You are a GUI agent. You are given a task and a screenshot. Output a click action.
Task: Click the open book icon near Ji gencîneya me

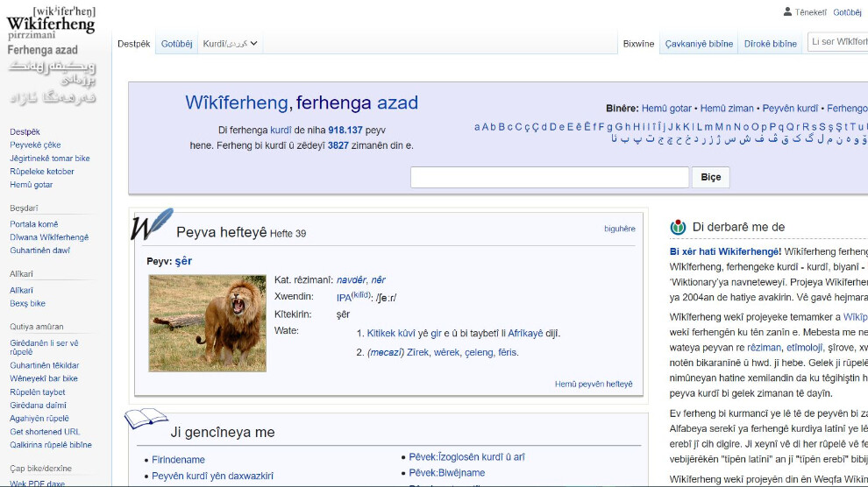point(146,419)
